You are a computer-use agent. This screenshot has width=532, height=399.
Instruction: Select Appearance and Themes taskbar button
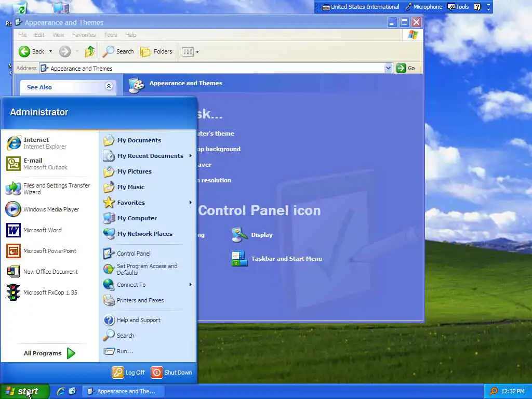pos(123,392)
